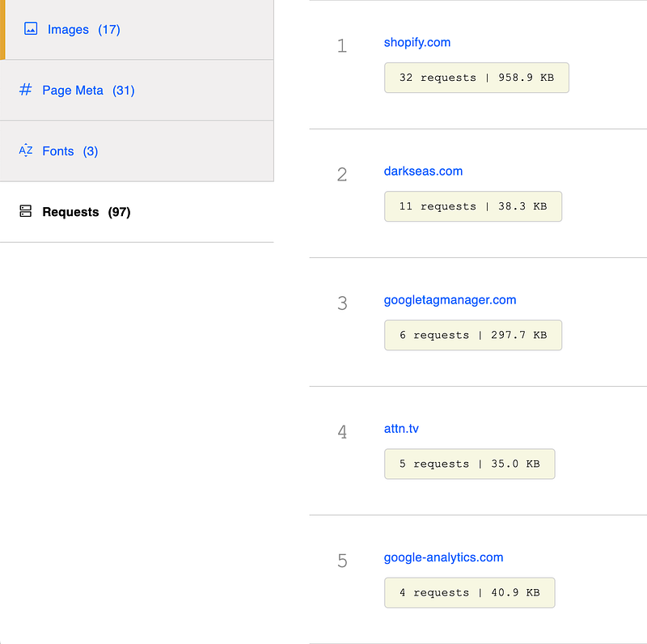Image resolution: width=647 pixels, height=644 pixels.
Task: Click rank number 3 beside googletagmanager.com
Action: point(342,303)
